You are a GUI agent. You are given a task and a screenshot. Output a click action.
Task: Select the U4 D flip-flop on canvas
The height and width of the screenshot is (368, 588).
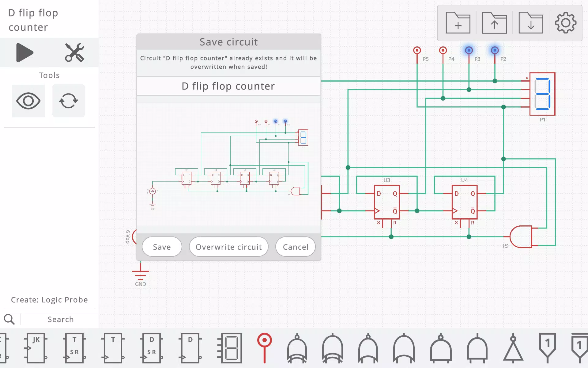[x=465, y=202]
